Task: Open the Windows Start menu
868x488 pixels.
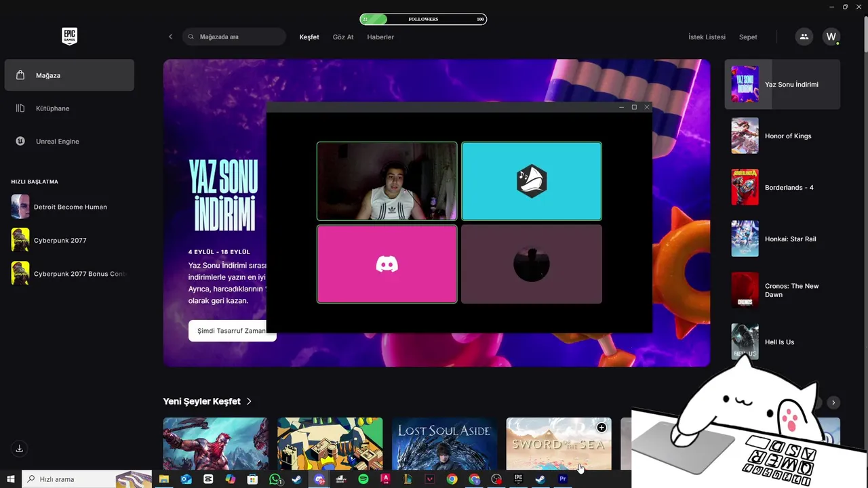Action: coord(11,479)
